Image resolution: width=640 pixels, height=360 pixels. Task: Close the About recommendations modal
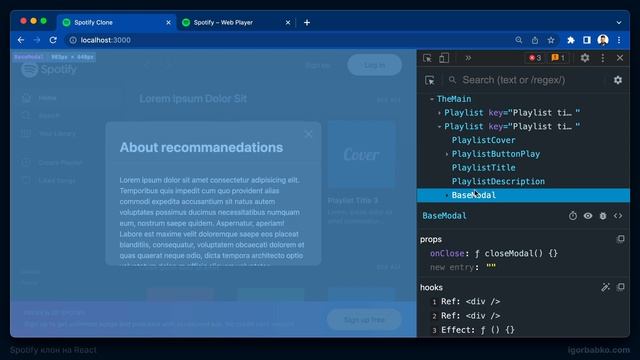point(309,134)
